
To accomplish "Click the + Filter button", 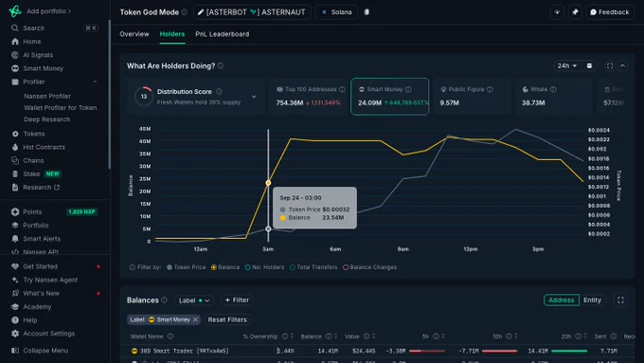I will point(237,300).
